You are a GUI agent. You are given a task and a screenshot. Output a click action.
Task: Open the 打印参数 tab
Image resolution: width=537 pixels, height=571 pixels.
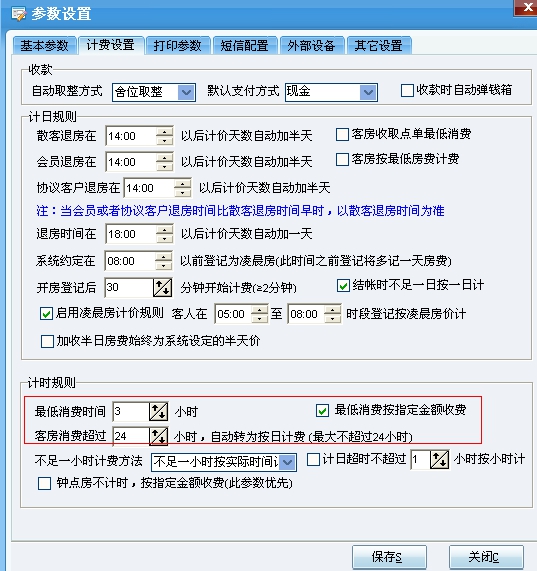click(178, 46)
